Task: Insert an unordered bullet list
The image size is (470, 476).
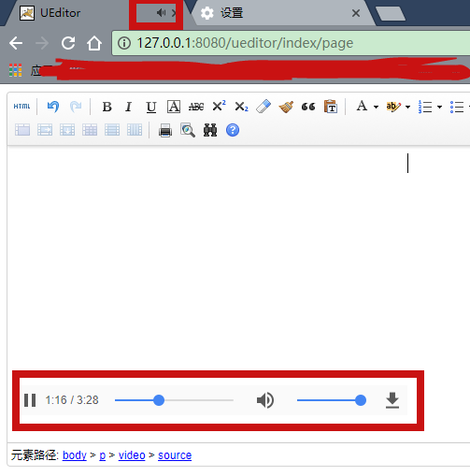Action: coord(457,107)
